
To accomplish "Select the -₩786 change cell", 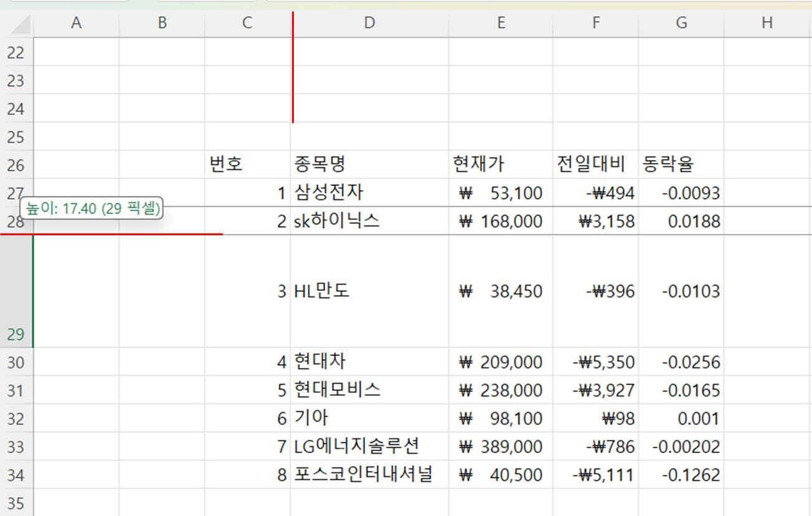I will click(595, 446).
